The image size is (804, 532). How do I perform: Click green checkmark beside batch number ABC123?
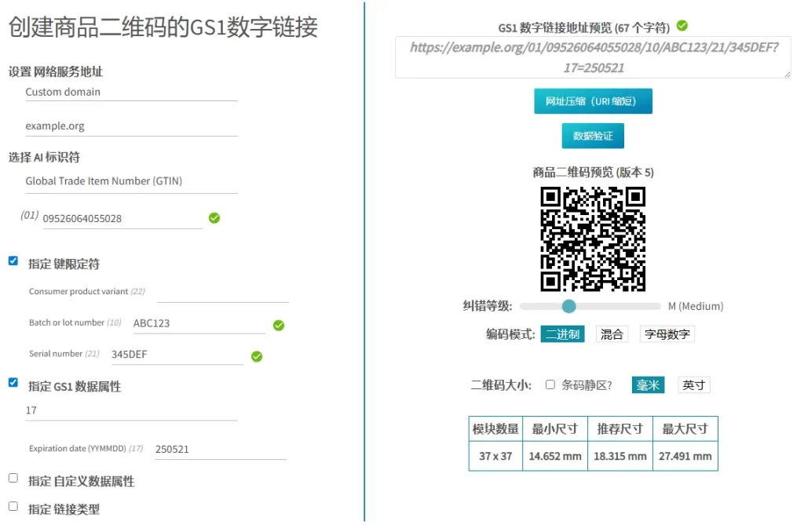coord(279,325)
